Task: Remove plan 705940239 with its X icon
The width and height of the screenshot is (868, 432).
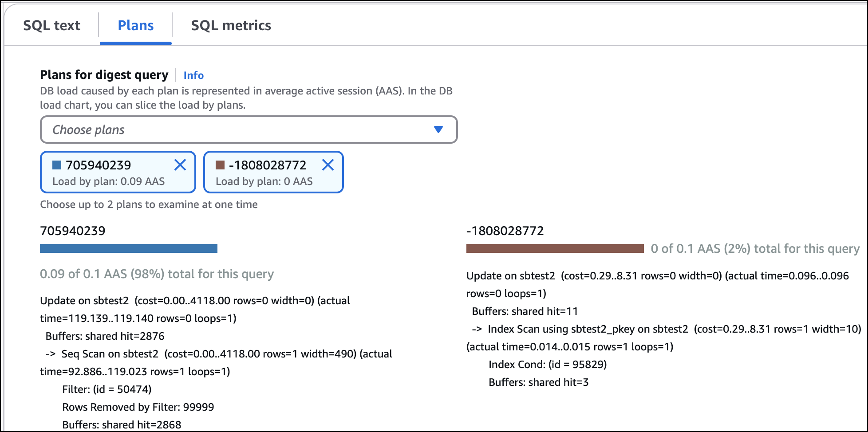Action: pyautogui.click(x=180, y=165)
